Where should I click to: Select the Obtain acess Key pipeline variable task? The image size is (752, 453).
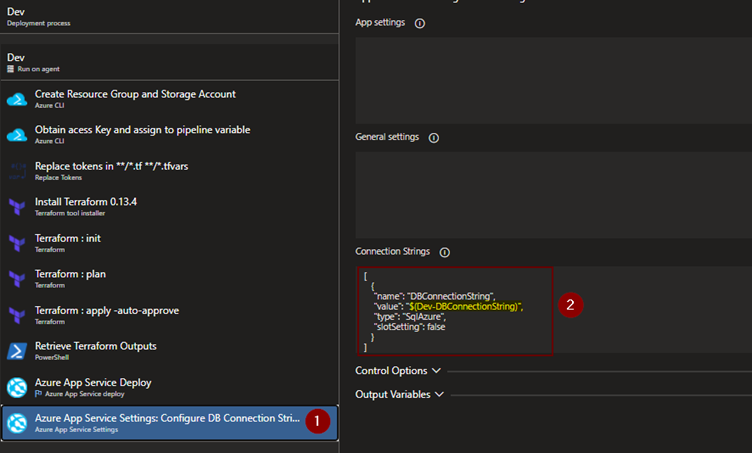[x=170, y=135]
